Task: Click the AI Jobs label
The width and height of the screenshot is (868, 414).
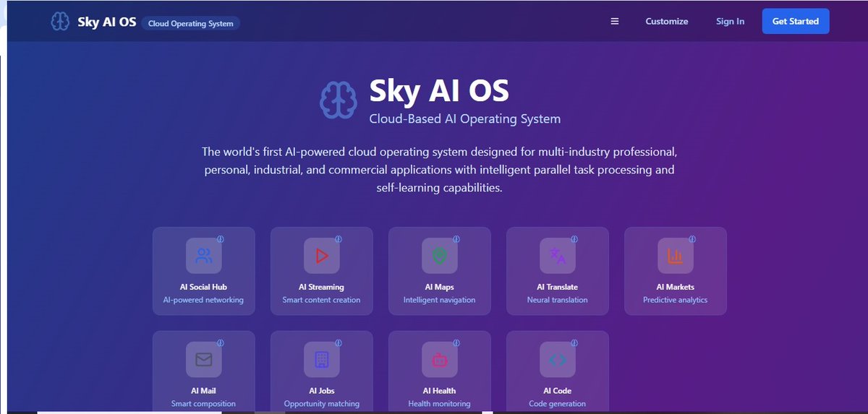Action: (322, 391)
